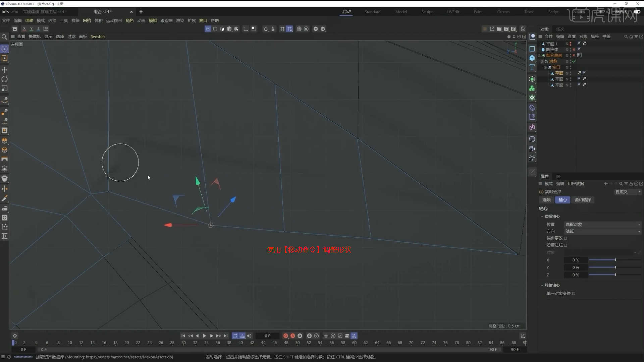This screenshot has height=362, width=644.
Task: Collapse the 对称 tree node
Action: pyautogui.click(x=542, y=62)
